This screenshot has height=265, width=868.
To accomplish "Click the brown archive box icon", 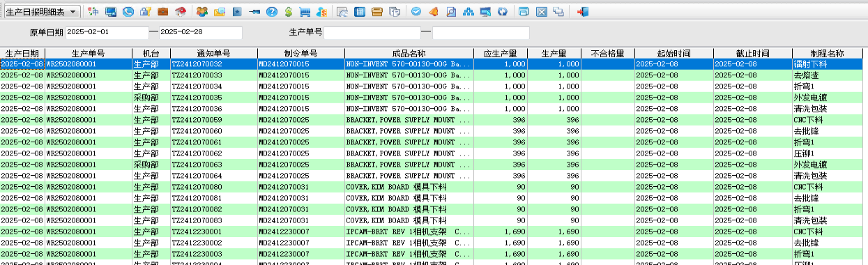I will coord(377,12).
